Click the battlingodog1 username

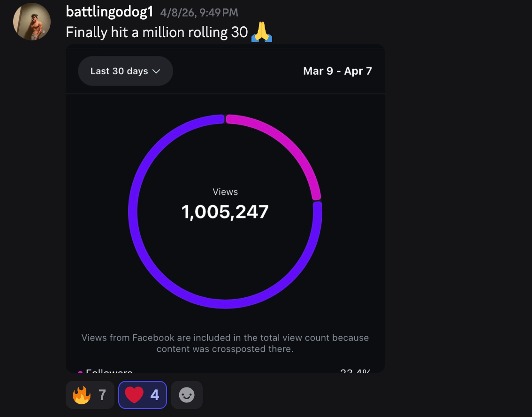pos(110,12)
